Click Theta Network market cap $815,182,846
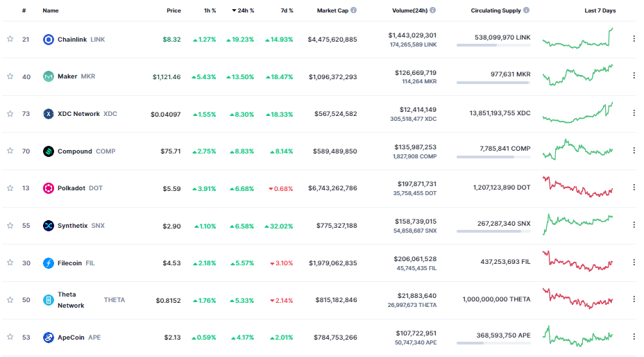This screenshot has height=357, width=644. click(x=336, y=300)
